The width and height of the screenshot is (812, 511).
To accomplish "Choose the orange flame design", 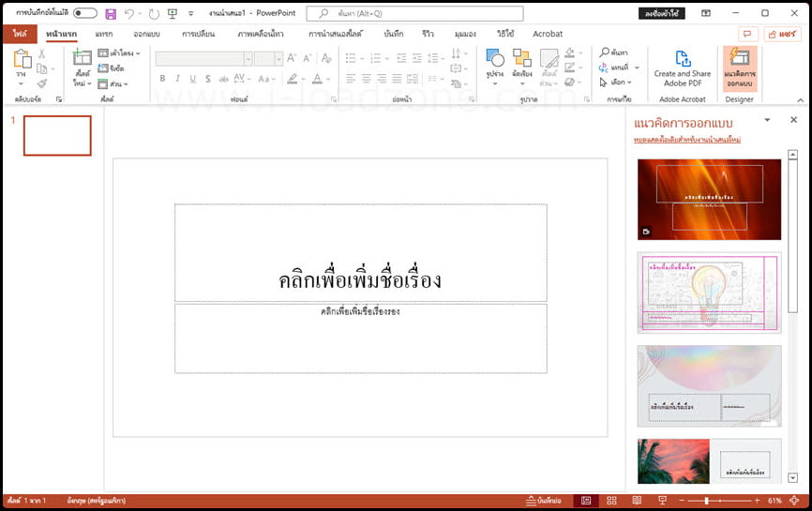I will click(709, 200).
